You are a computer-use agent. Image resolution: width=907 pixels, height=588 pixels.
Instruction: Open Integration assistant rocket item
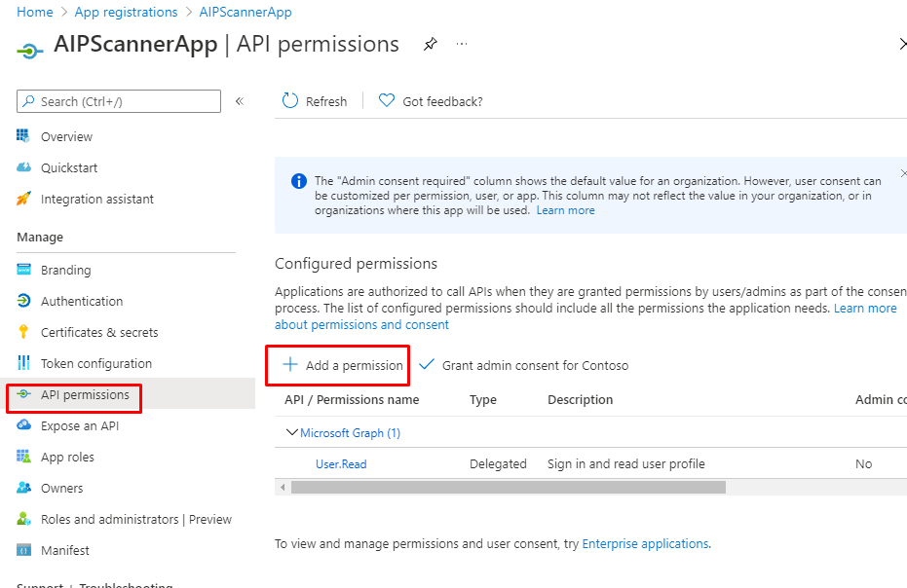click(96, 200)
